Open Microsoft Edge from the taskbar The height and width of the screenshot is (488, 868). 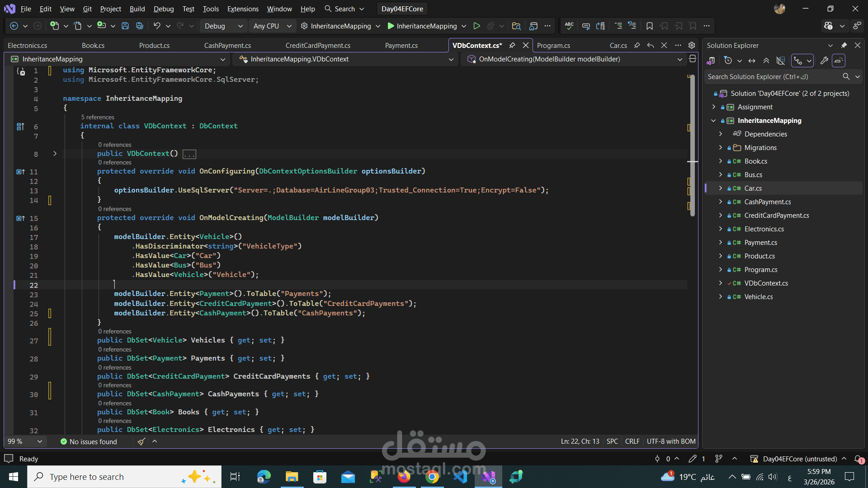coord(264,477)
